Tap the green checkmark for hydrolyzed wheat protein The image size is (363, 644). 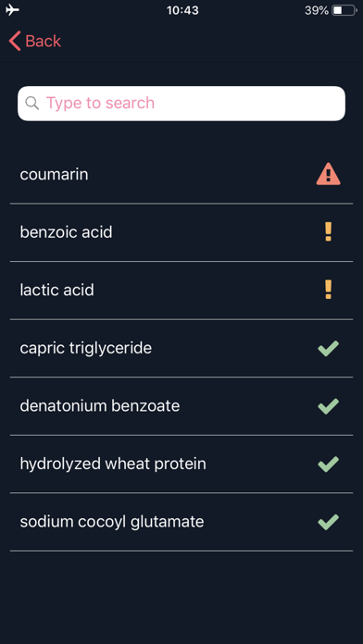[x=328, y=464]
